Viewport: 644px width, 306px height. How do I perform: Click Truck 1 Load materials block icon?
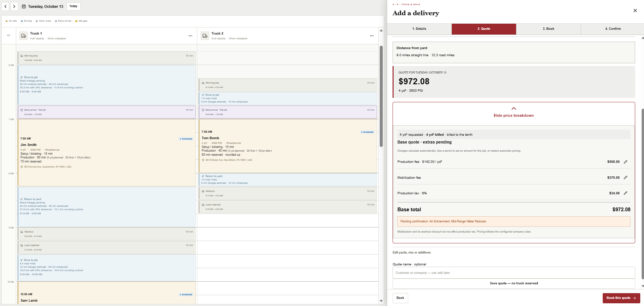[x=22, y=245]
